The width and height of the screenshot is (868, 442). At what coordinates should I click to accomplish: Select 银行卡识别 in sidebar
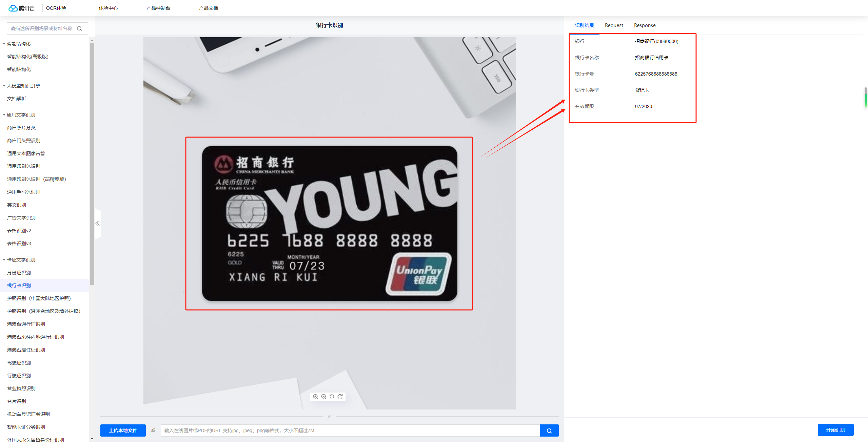click(19, 286)
